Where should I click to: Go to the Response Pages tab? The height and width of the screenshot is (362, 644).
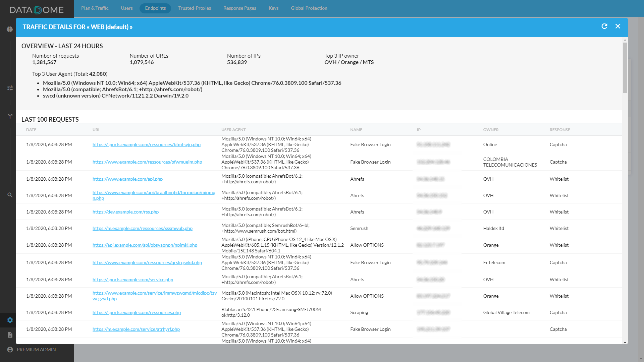coord(239,8)
